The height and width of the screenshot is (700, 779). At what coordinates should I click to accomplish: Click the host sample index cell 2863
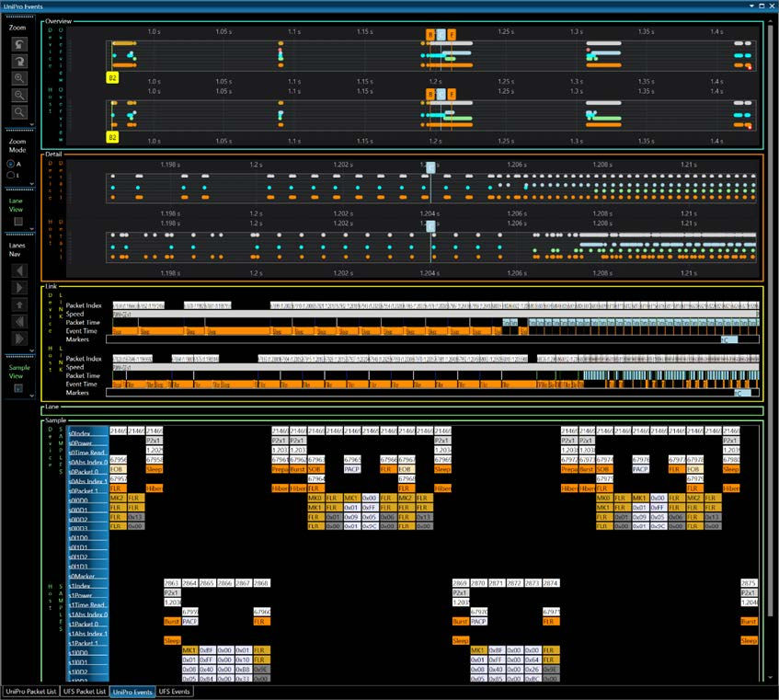172,583
